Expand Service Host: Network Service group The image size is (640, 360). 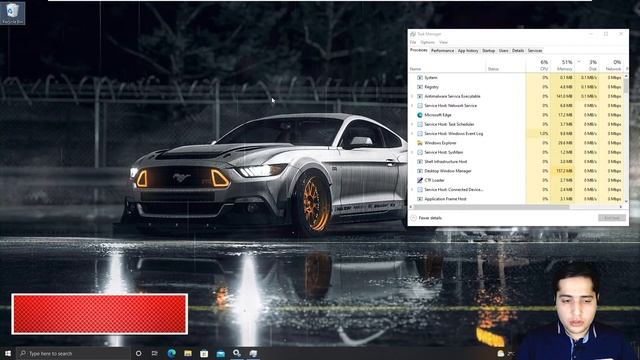(x=412, y=106)
